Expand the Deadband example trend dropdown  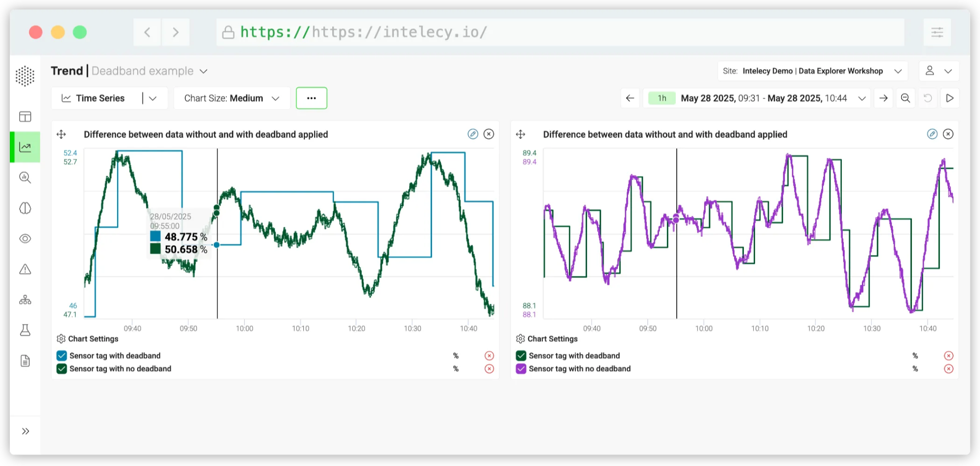pos(203,71)
